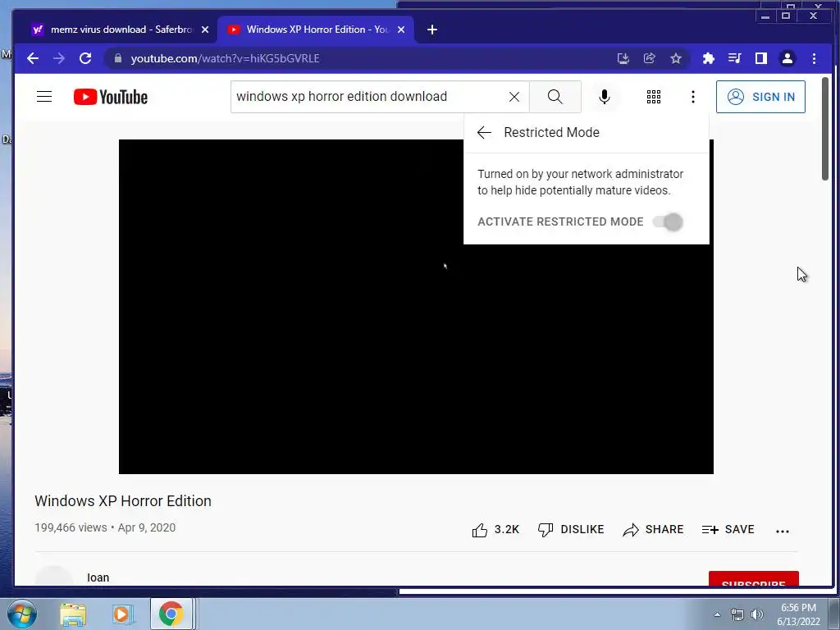Click the page vertical scrollbar thumb
This screenshot has height=630, width=840.
pos(825,129)
